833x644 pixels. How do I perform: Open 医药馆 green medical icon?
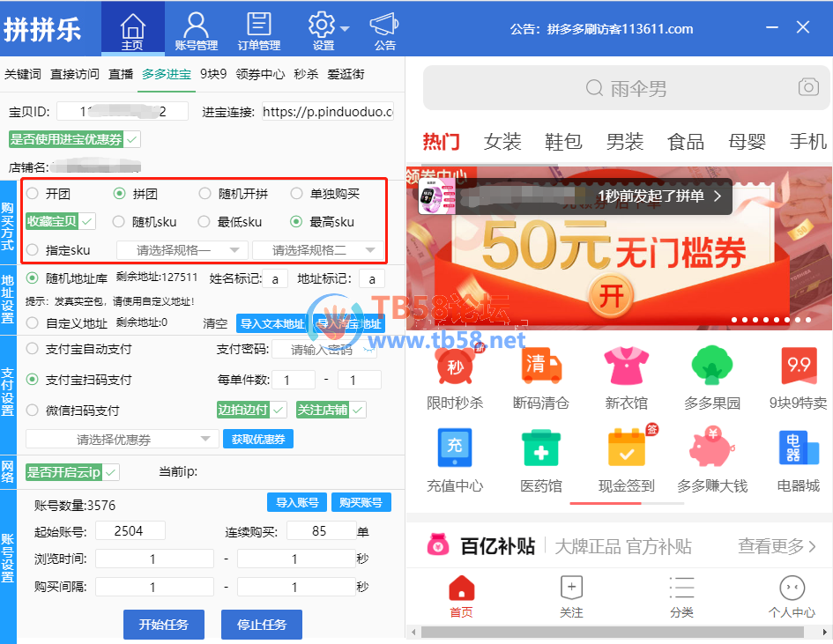[541, 447]
